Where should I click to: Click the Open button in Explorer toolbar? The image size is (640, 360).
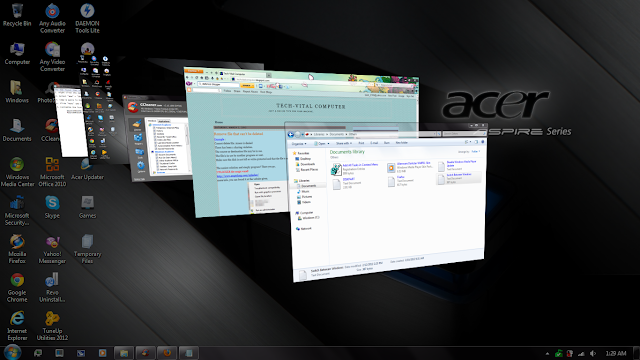[x=322, y=144]
